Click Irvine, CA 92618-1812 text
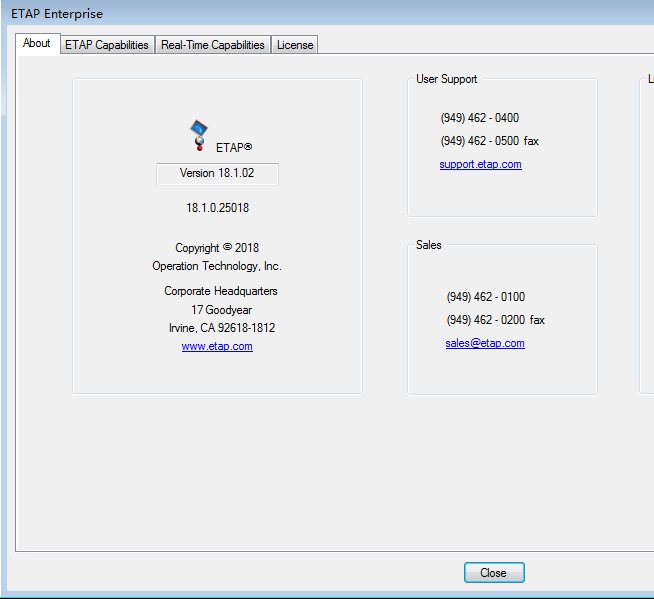654x599 pixels. point(222,328)
